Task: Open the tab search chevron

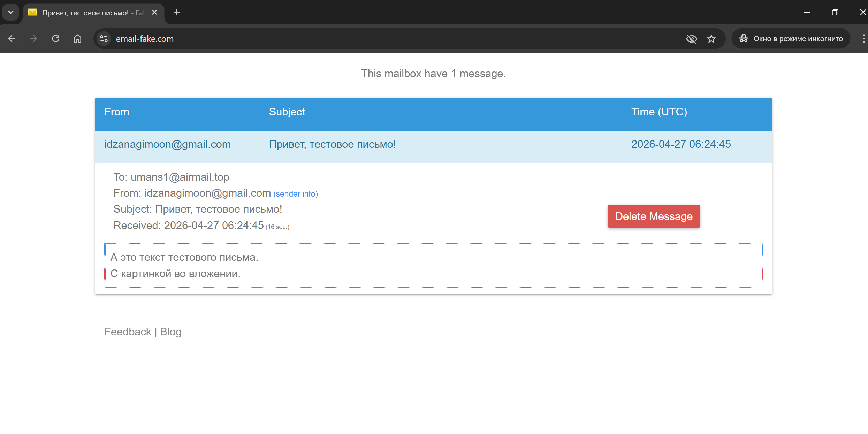Action: coord(10,12)
